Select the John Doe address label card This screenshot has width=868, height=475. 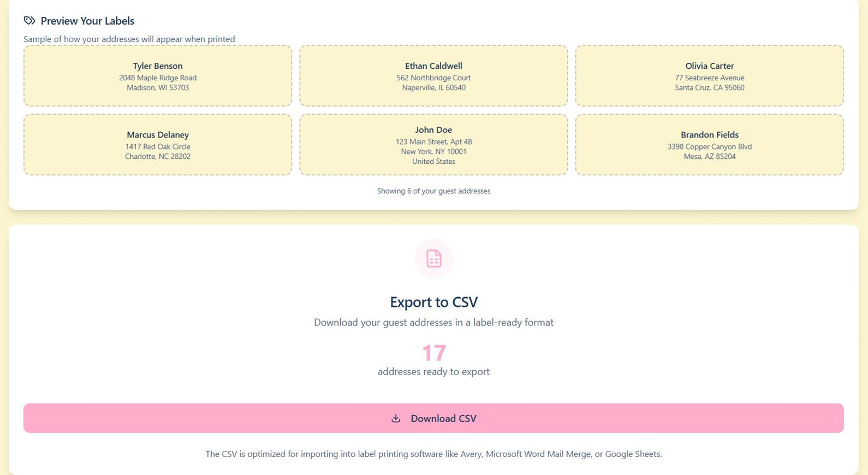(x=433, y=145)
